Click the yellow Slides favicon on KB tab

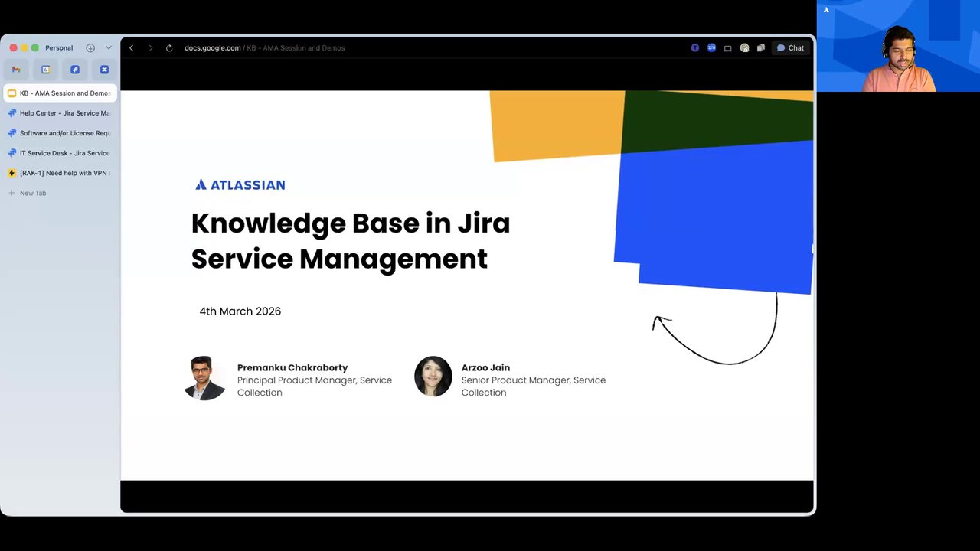tap(11, 93)
